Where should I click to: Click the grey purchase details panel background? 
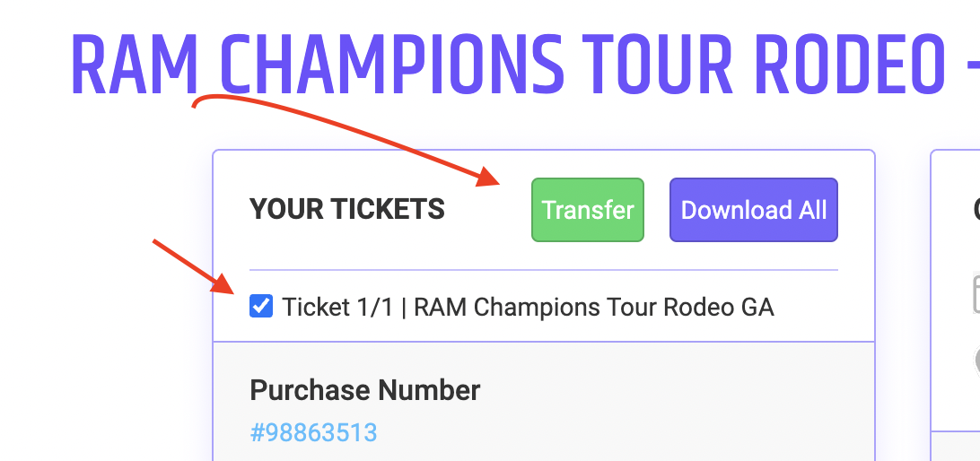coord(543,402)
